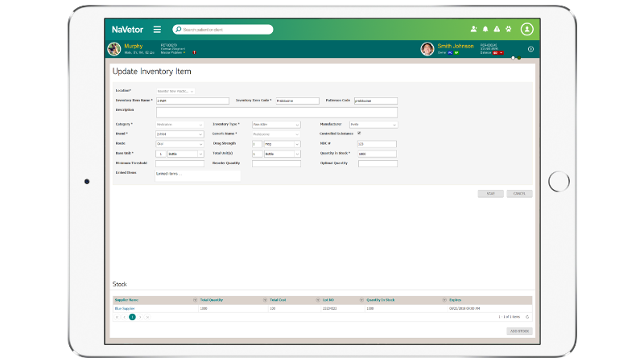The width and height of the screenshot is (644, 362).
Task: Click the refresh icon in Stock grid
Action: [x=527, y=317]
